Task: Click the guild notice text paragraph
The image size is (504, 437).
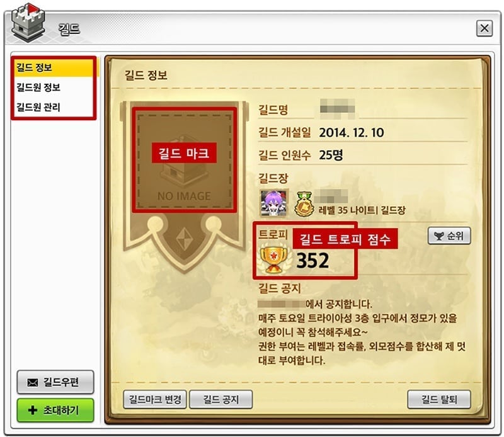Action: 362,332
